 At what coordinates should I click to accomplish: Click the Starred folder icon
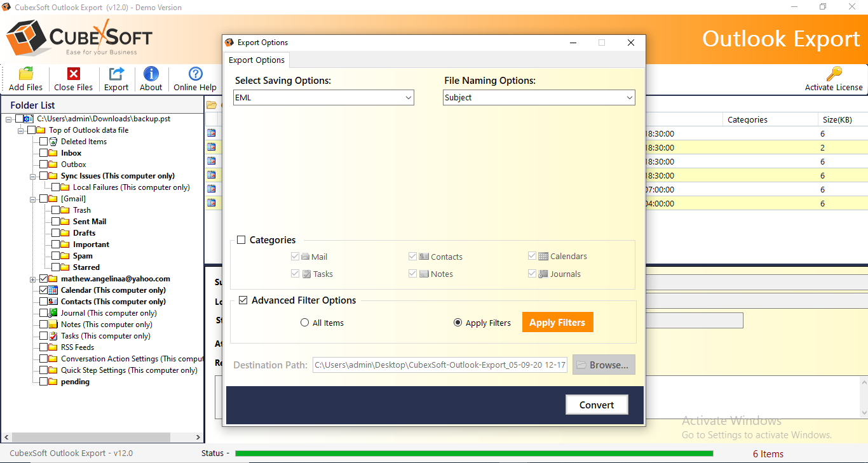[x=65, y=267]
